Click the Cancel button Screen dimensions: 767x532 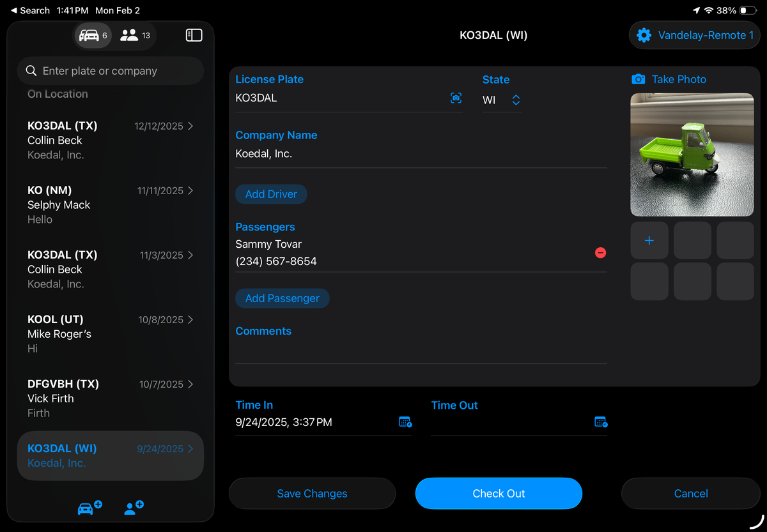[x=691, y=494]
